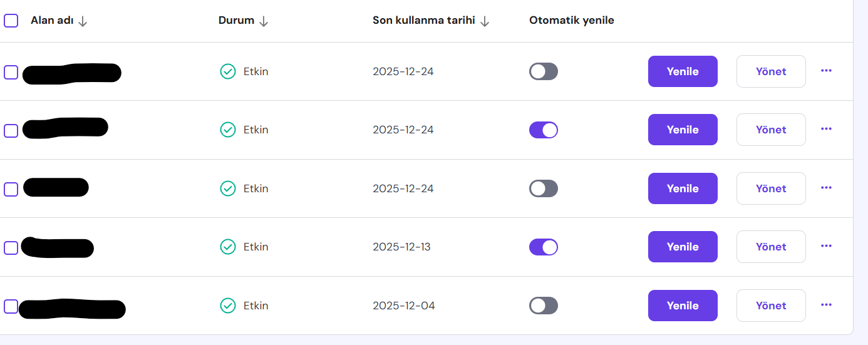Select checkbox of the 2025-12-13 domain row

pyautogui.click(x=11, y=247)
